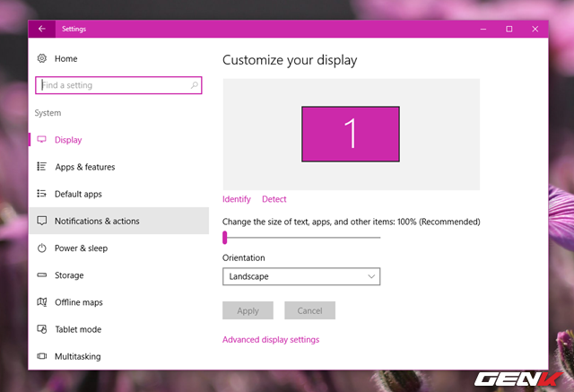Image resolution: width=574 pixels, height=392 pixels.
Task: Click the Storage drive icon
Action: (42, 274)
